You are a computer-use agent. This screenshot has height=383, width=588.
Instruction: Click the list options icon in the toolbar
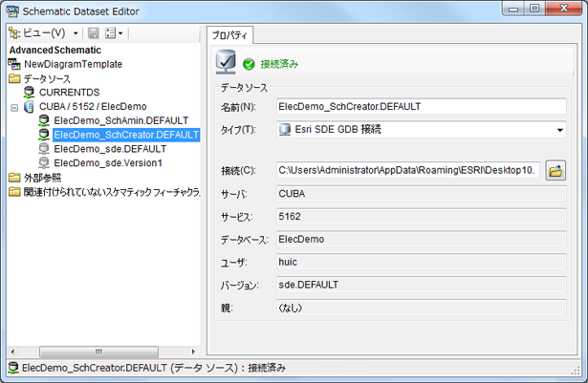point(111,33)
